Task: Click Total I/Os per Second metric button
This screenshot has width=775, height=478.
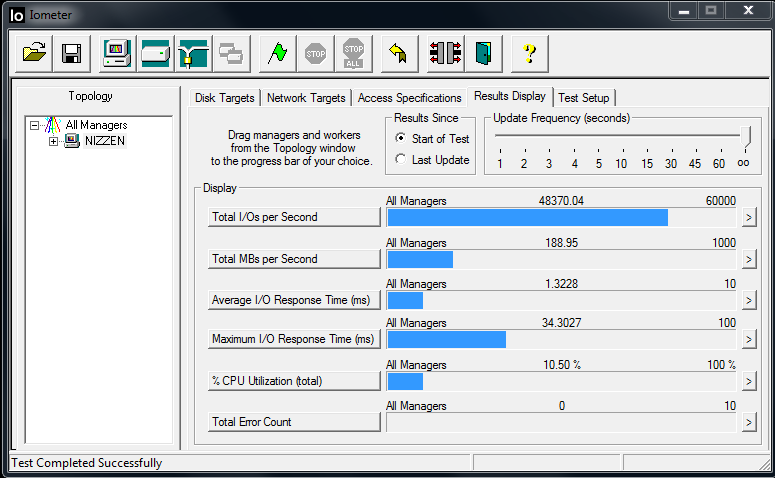Action: [294, 217]
